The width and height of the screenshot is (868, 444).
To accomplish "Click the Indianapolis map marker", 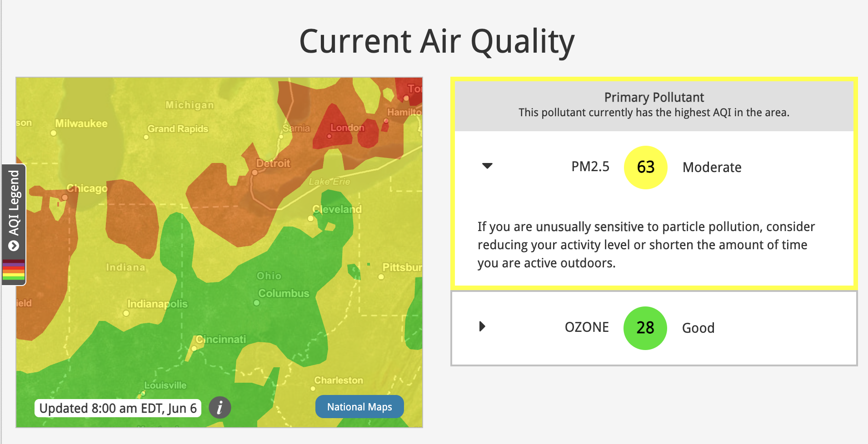I will point(126,313).
